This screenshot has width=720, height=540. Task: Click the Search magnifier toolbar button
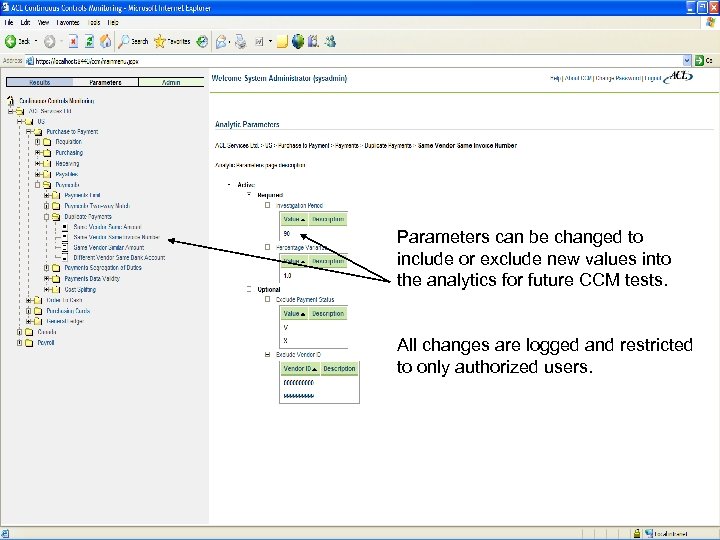tap(133, 42)
